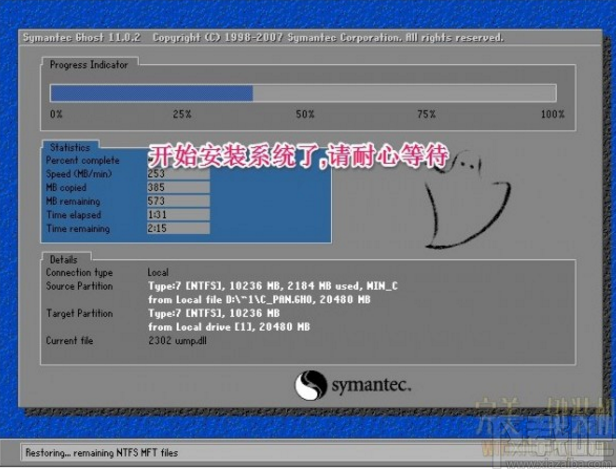The height and width of the screenshot is (469, 616).
Task: Click the 'MB remaining' label
Action: pyautogui.click(x=73, y=201)
